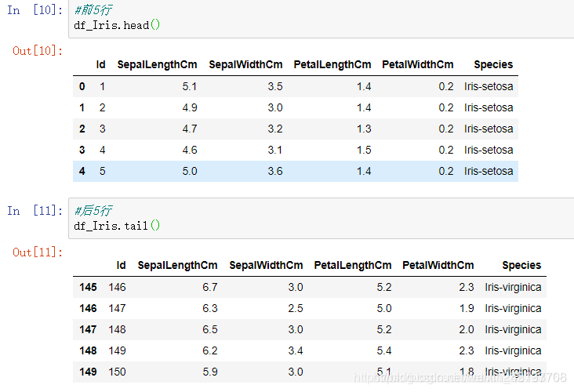The height and width of the screenshot is (392, 574).
Task: Click PetalLengthCm header in tail table
Action: pos(353,265)
